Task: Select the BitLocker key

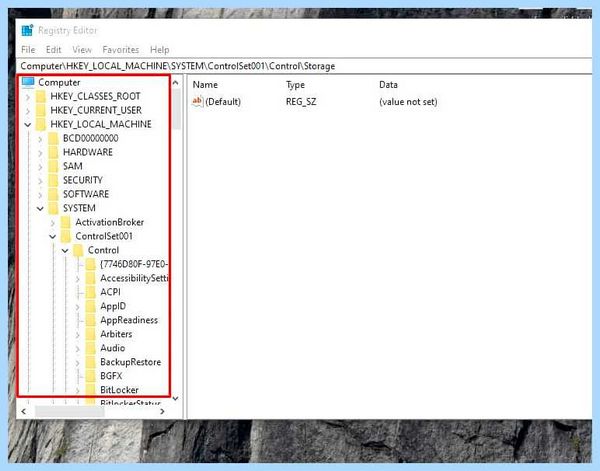Action: coord(119,390)
